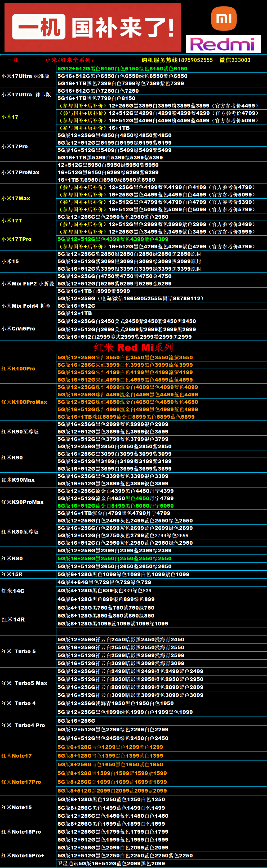267x868 pixels.
Task: Select the row '5G版16+1TB珠红5899流金白5899黑色5899蓝色5899'
Action: tap(162, 417)
